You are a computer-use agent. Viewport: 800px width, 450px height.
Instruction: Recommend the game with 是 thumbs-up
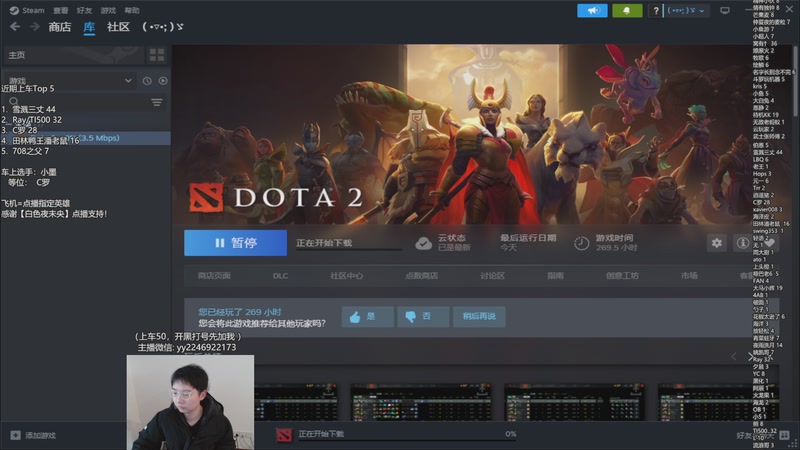coord(367,317)
